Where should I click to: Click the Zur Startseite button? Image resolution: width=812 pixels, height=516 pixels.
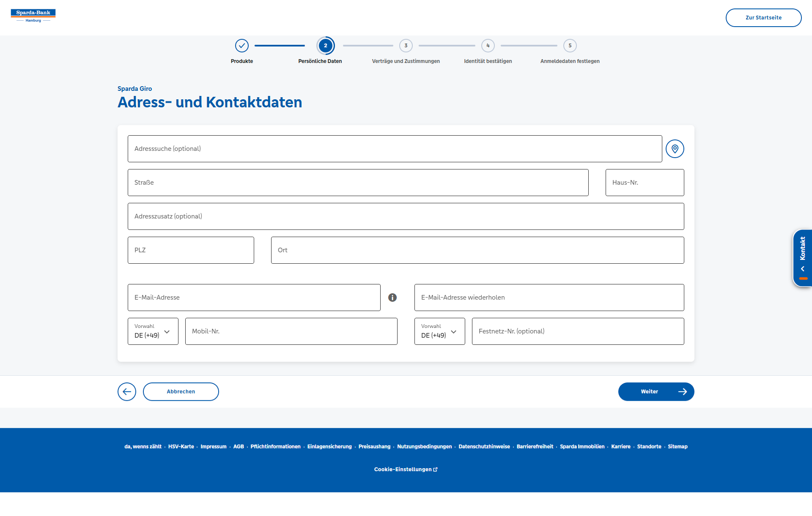[x=763, y=18]
